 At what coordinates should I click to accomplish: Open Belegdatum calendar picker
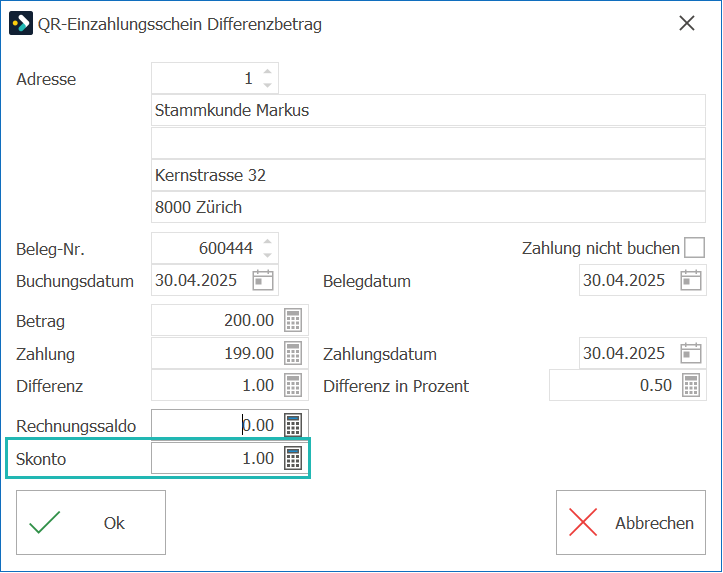(x=691, y=280)
